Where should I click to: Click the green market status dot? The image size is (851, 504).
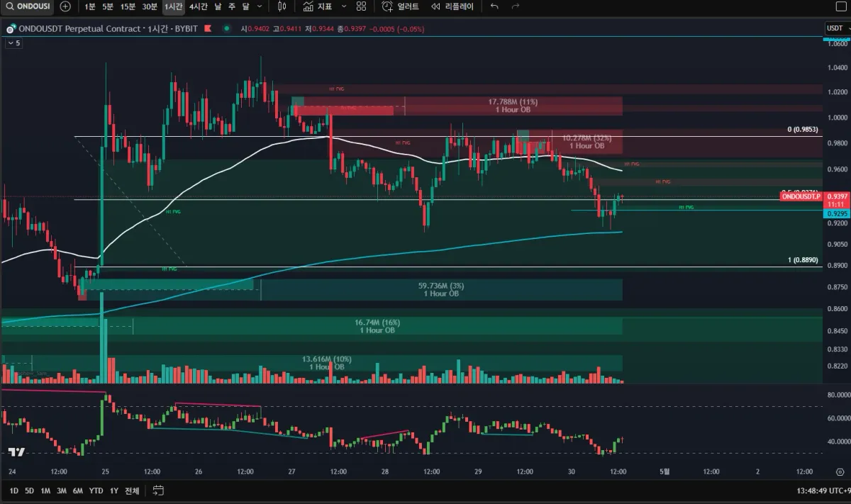(226, 29)
